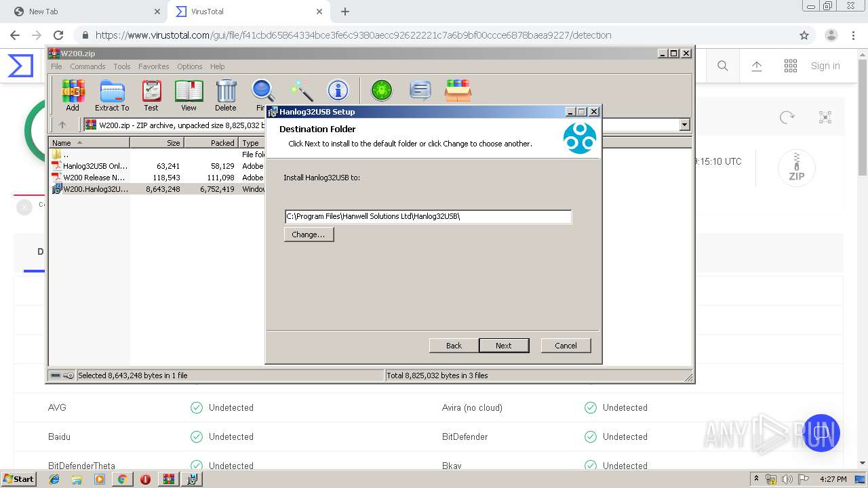
Task: Cancel the Hanlog32USB installation
Action: 566,346
